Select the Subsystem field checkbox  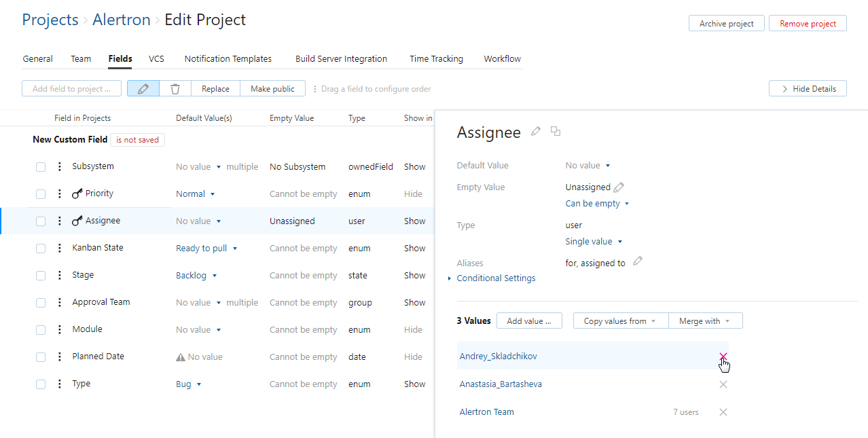pyautogui.click(x=41, y=166)
